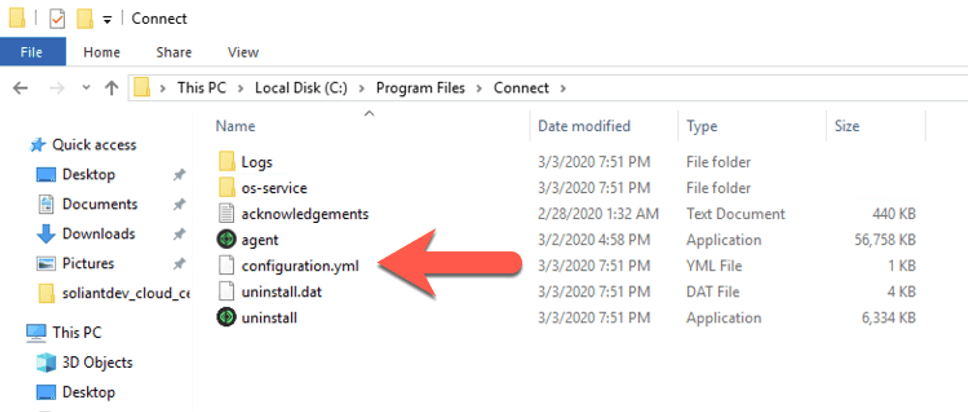
Task: Switch to the View ribbon tab
Action: click(x=243, y=53)
